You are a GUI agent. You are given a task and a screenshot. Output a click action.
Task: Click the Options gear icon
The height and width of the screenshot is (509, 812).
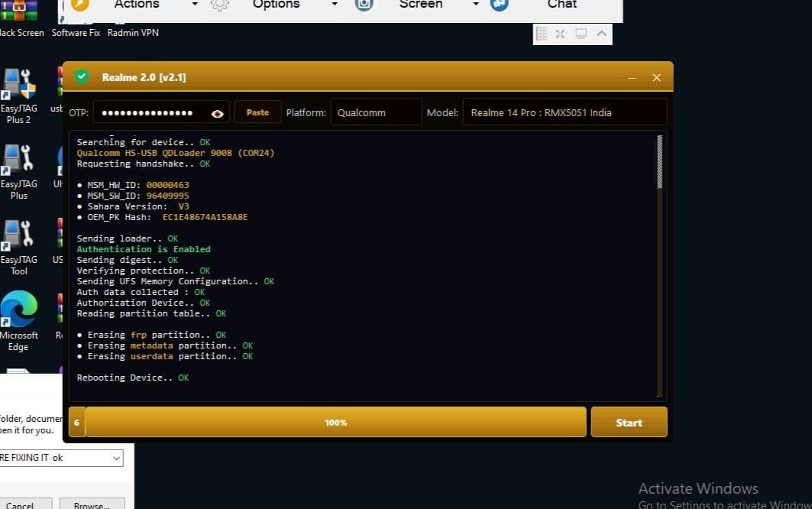click(219, 5)
